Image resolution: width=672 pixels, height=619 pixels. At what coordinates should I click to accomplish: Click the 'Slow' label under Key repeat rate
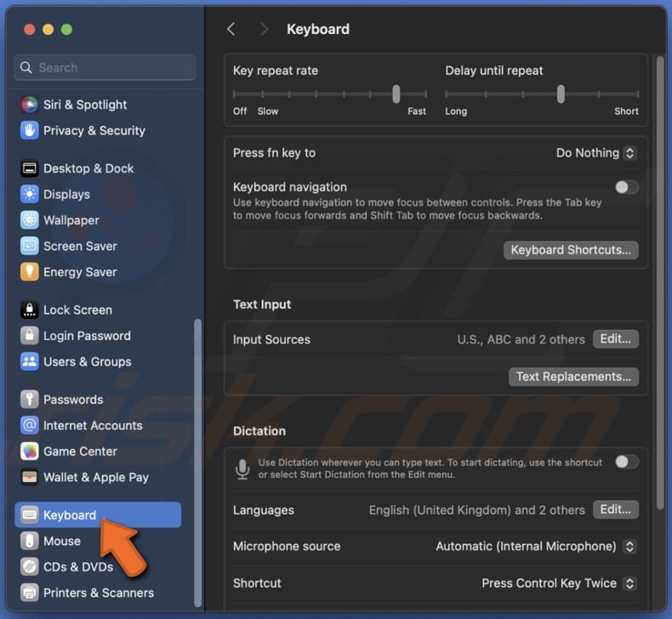pyautogui.click(x=268, y=111)
